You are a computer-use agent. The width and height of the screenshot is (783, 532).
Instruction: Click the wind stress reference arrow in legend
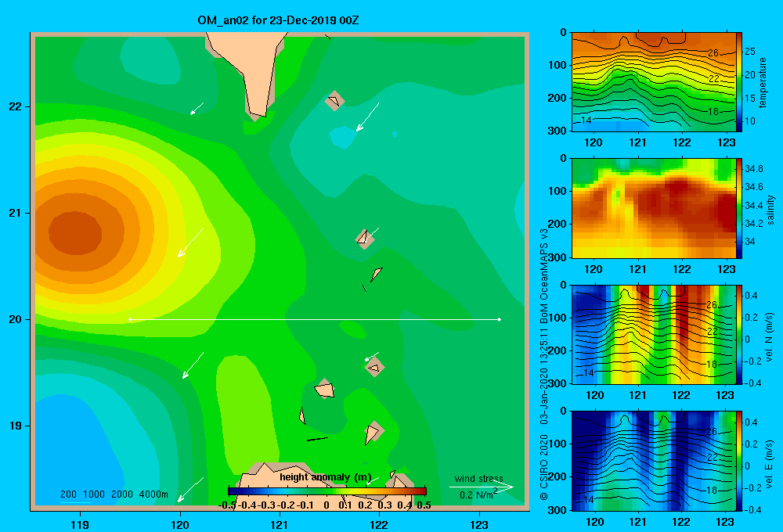coord(482,487)
